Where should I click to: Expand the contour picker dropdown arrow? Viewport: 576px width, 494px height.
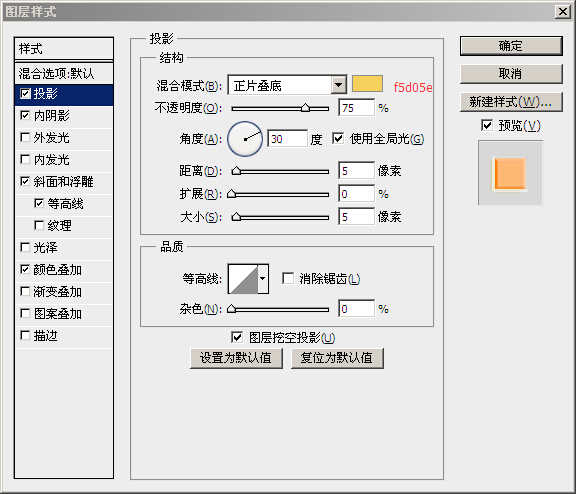263,279
